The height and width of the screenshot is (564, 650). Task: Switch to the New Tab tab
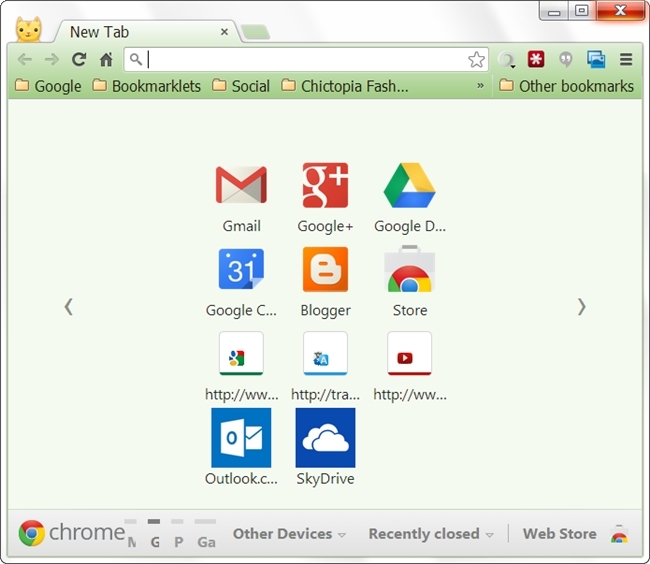coord(145,32)
